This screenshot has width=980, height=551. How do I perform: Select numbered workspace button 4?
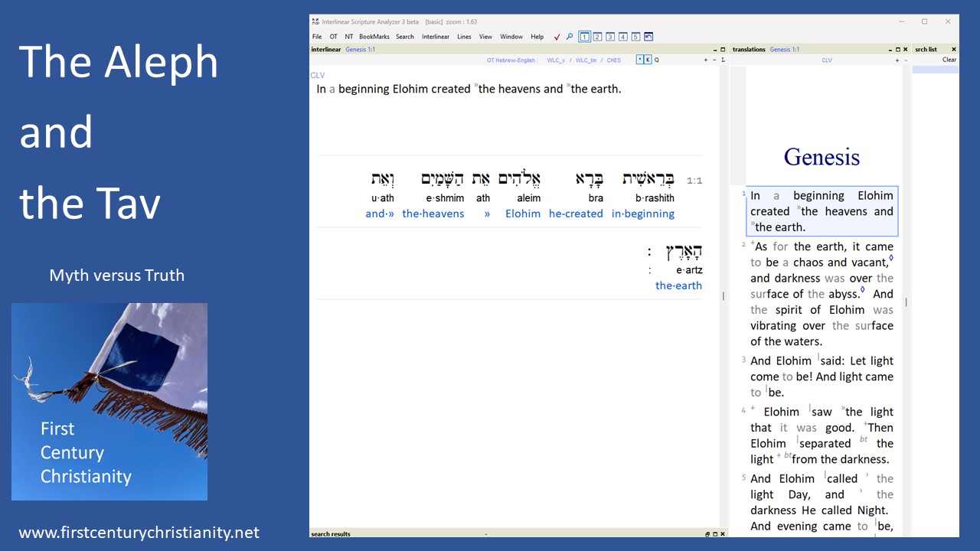622,36
